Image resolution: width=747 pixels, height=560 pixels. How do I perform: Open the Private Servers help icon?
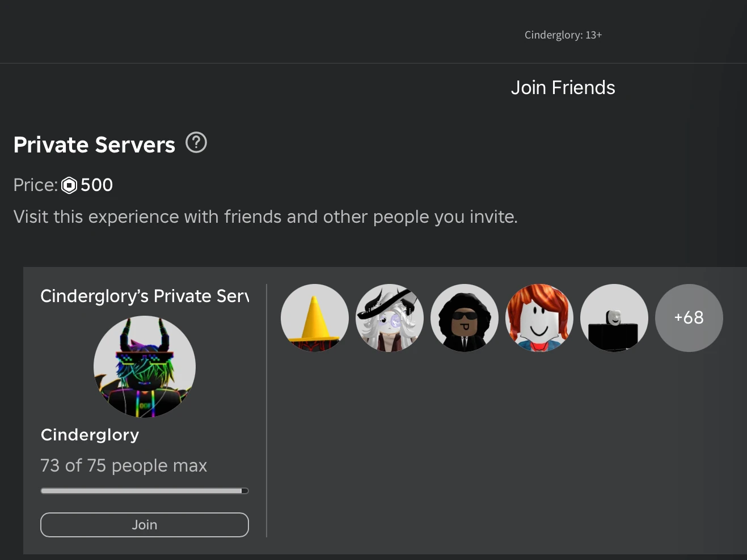(196, 143)
